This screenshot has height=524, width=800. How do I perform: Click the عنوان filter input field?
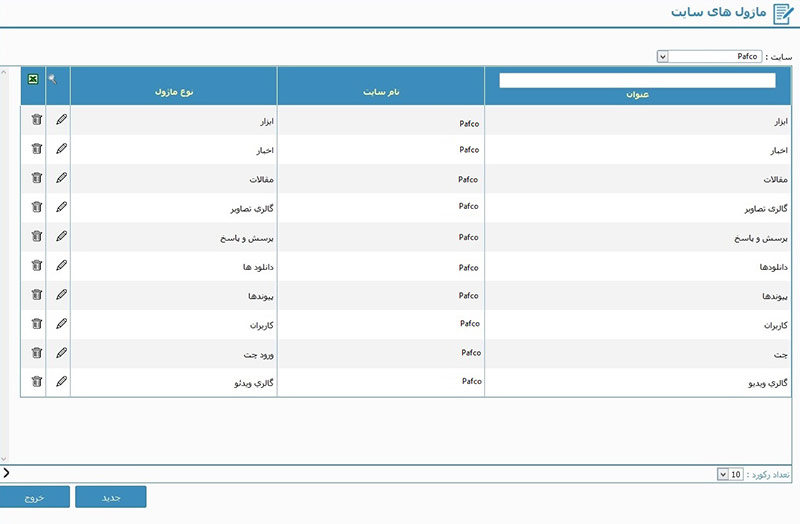tap(637, 80)
